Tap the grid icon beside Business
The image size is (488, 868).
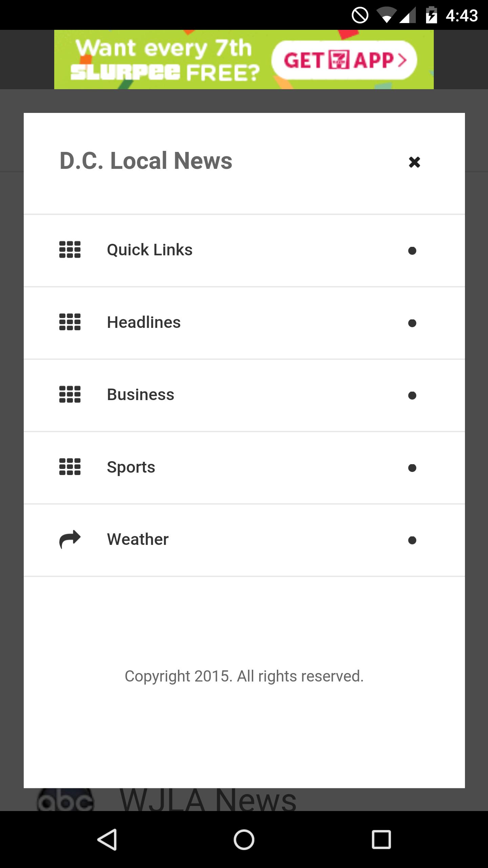point(70,394)
